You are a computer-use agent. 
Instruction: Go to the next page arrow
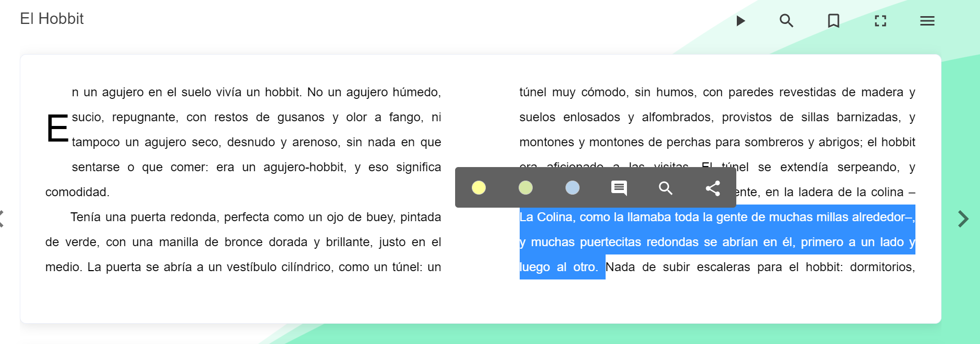[x=963, y=219]
